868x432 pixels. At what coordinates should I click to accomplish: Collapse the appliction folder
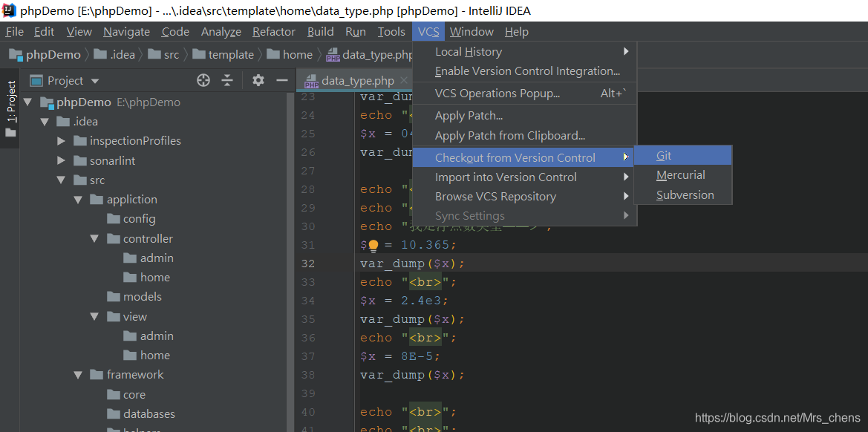click(x=78, y=200)
